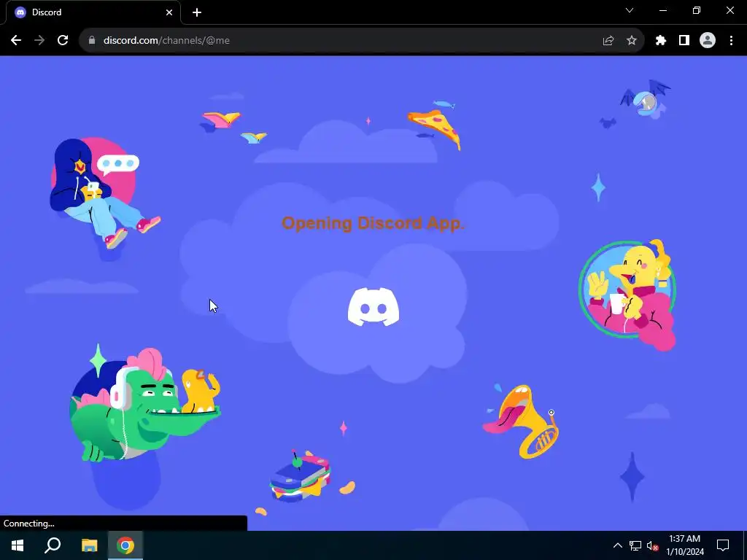Minimize the Chrome window

pyautogui.click(x=663, y=10)
